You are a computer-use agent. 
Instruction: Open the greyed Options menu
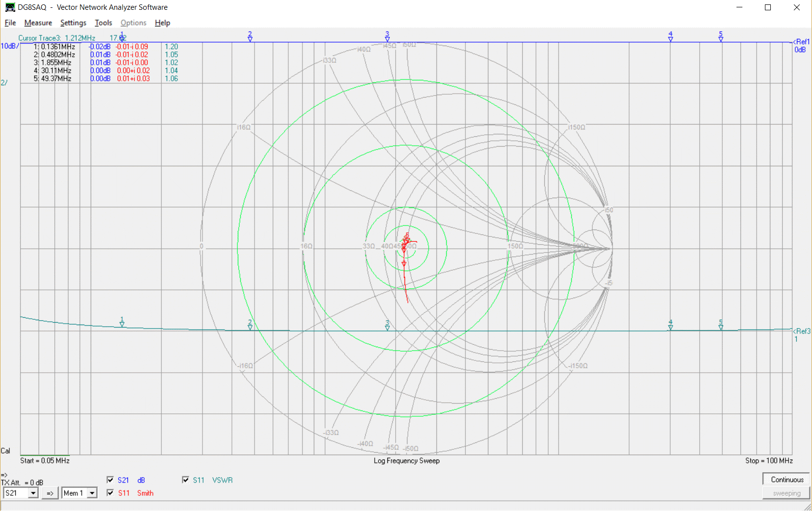tap(133, 23)
